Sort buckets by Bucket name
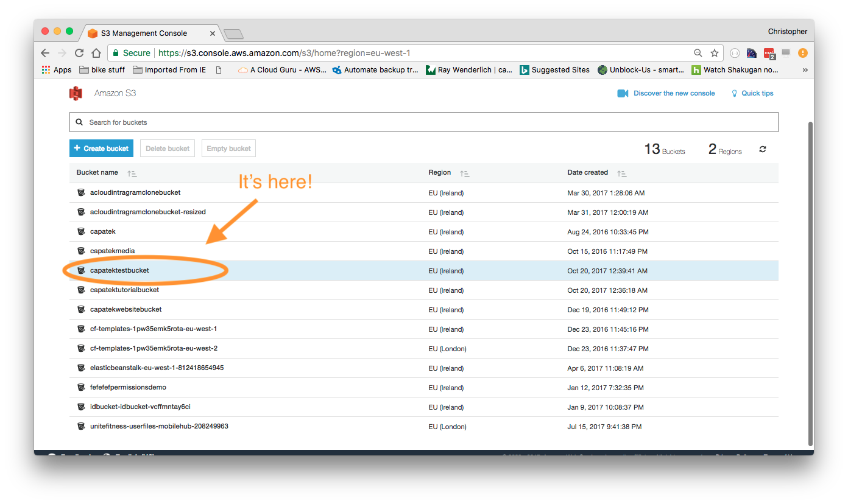848x504 pixels. point(132,173)
